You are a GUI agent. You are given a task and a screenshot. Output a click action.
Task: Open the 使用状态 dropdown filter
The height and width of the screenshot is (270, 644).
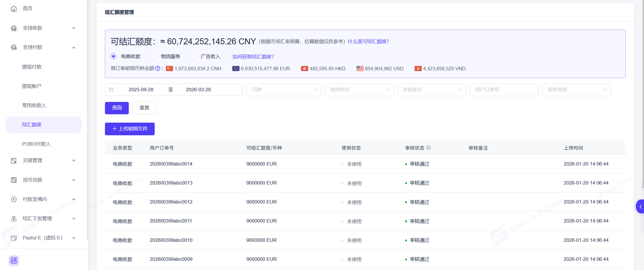[x=359, y=90]
